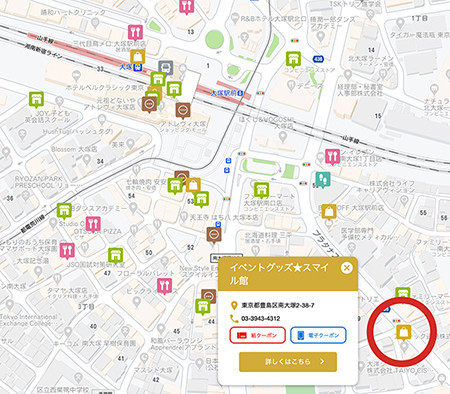Select green shop marker overlapping gray car marker

pos(158,80)
